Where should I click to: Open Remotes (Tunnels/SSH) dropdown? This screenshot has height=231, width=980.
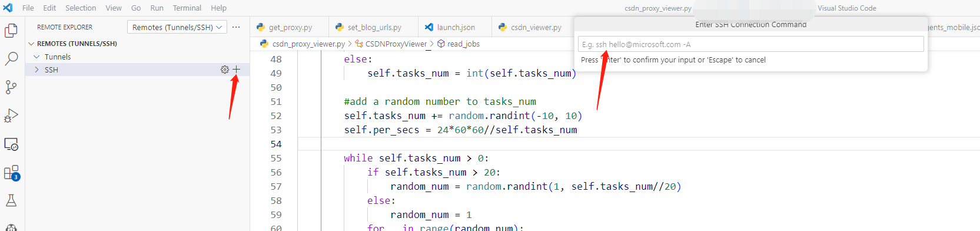pyautogui.click(x=177, y=27)
